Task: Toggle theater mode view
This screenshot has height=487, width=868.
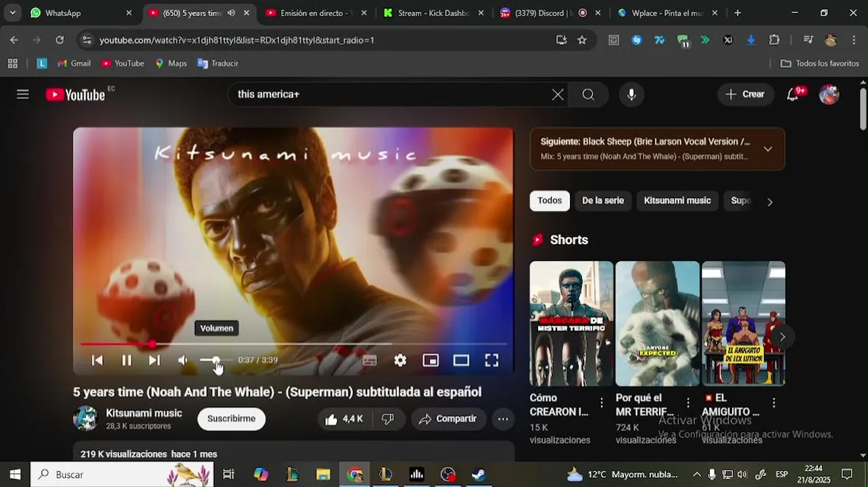Action: 461,361
